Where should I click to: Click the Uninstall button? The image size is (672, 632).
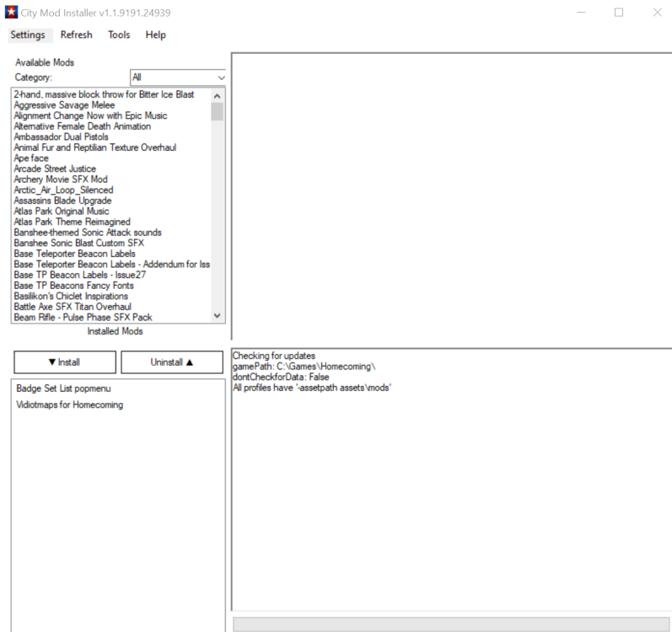click(172, 362)
